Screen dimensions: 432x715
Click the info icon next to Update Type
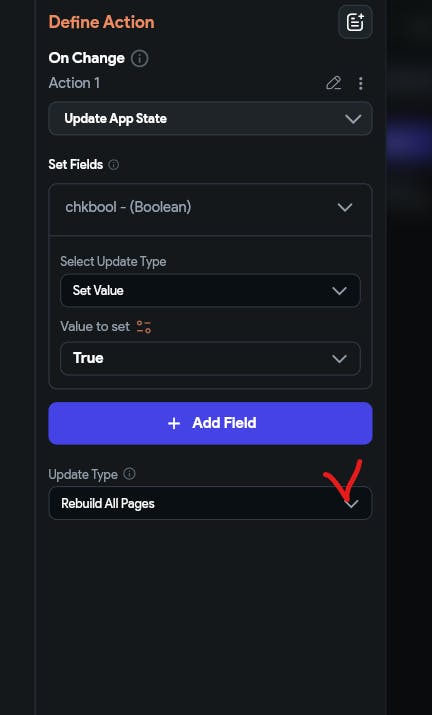point(130,474)
